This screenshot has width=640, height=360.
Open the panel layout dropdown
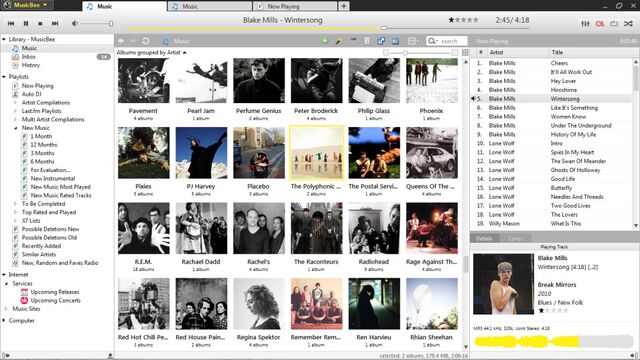point(413,41)
